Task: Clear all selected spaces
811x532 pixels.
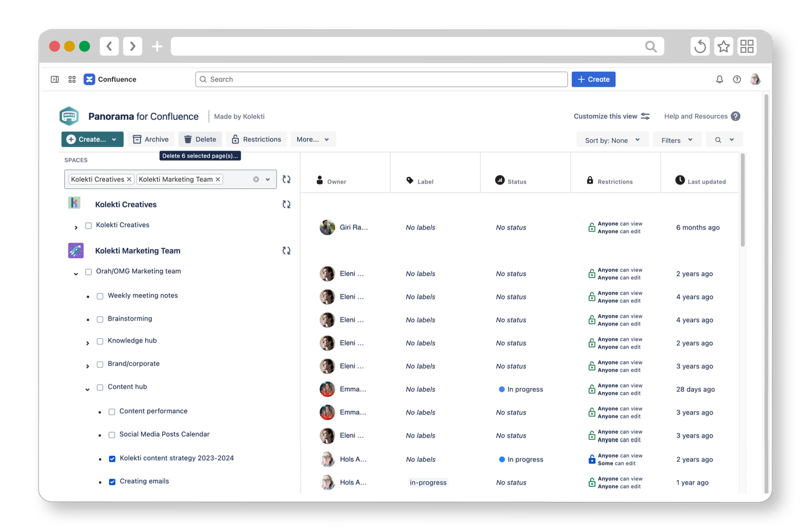Action: (256, 179)
